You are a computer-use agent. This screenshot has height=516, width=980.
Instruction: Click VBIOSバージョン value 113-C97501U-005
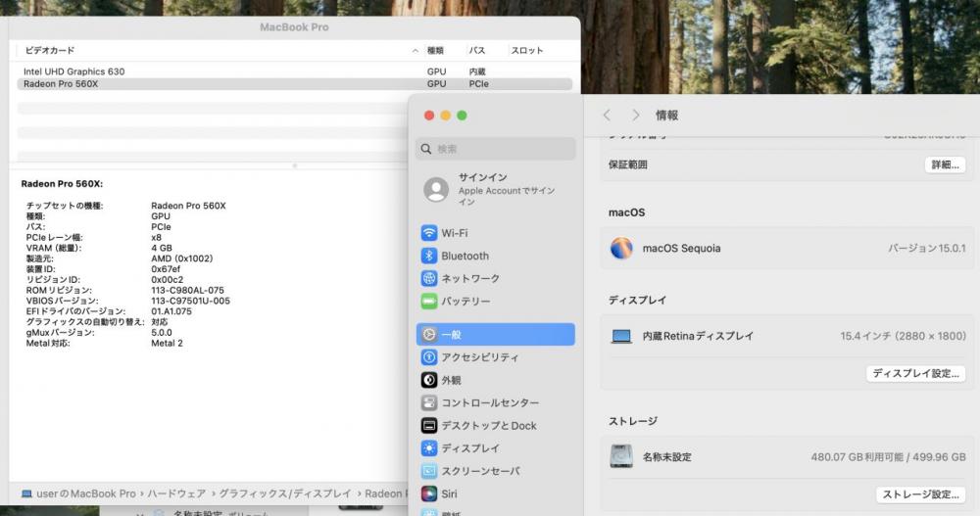[x=191, y=302]
